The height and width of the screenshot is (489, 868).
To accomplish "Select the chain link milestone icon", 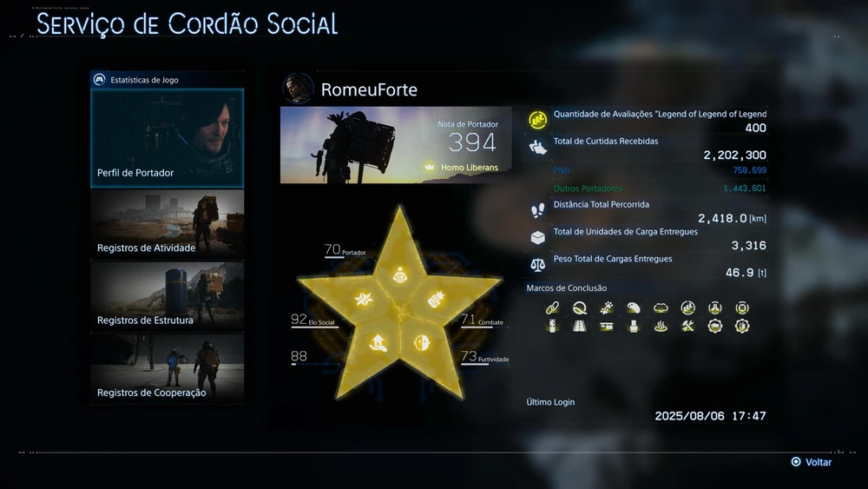I will (x=552, y=308).
